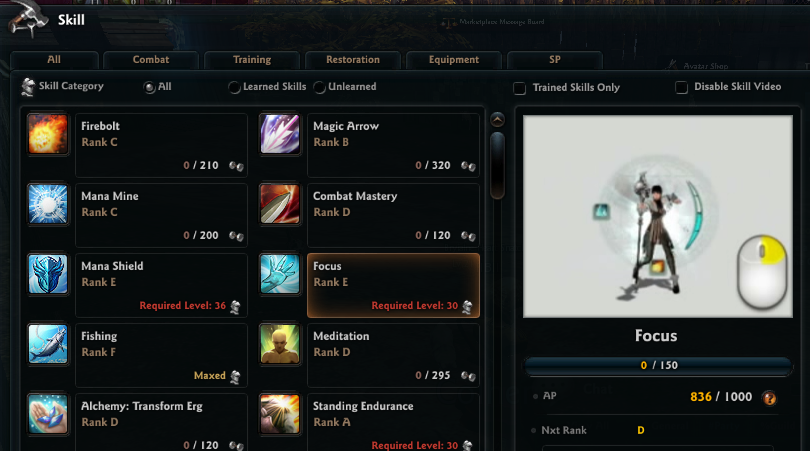Open the Fishing skill icon
810x451 pixels.
48,344
